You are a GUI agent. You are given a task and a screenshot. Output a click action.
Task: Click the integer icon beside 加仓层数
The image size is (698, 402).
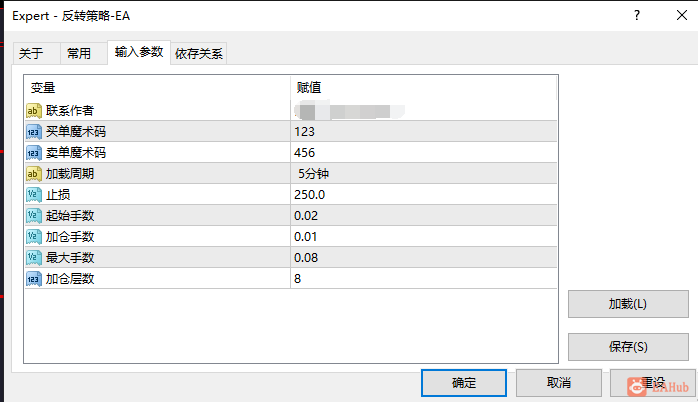(34, 279)
